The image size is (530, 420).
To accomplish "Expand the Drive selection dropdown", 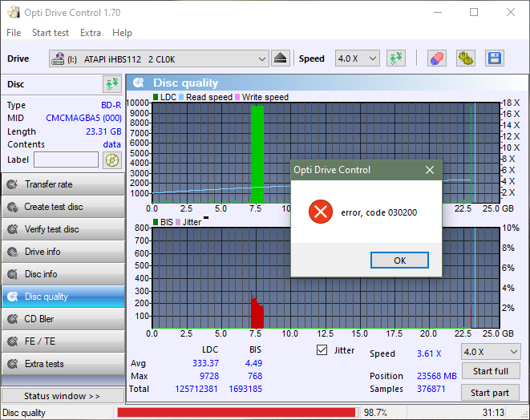I will [x=262, y=59].
